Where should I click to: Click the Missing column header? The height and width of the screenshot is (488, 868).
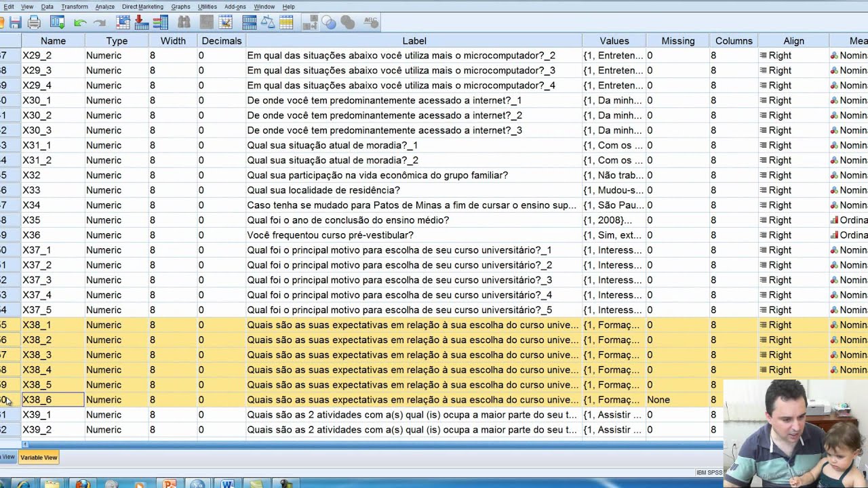[x=678, y=41]
